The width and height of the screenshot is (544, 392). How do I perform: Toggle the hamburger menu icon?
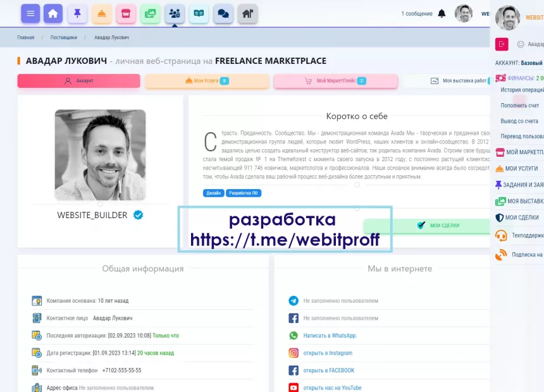(29, 13)
